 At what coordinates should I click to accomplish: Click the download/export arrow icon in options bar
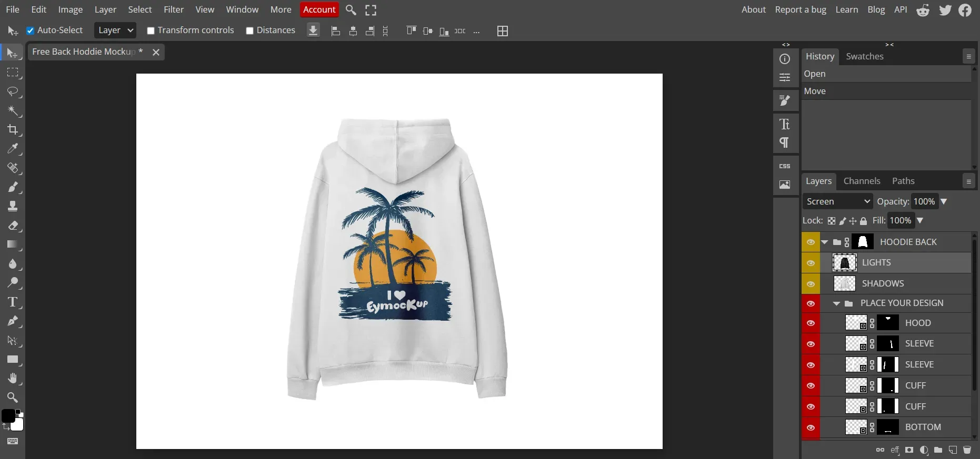pos(313,30)
